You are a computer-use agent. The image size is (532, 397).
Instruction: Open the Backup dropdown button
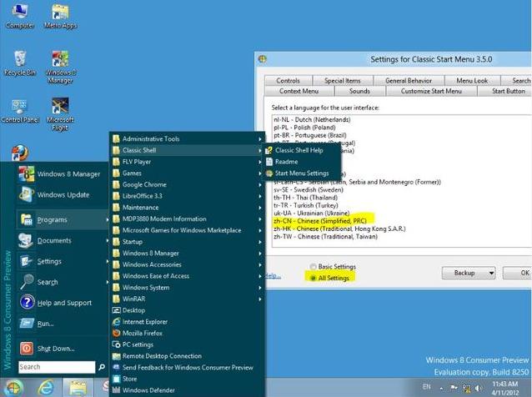[x=469, y=273]
